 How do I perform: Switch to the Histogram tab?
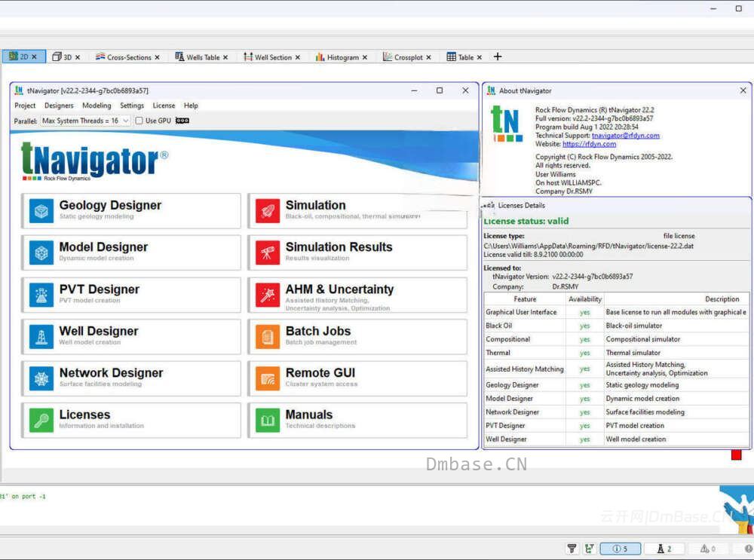pyautogui.click(x=342, y=57)
